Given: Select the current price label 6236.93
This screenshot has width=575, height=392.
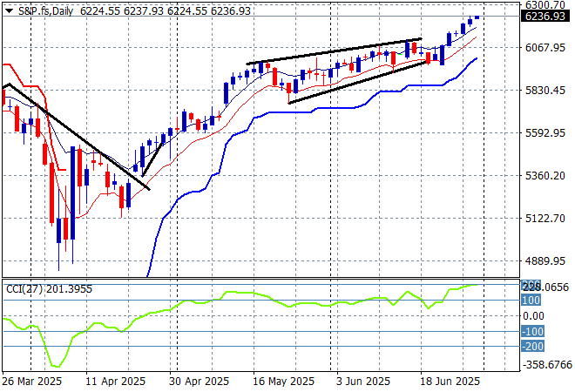Looking at the screenshot, I should tap(545, 17).
